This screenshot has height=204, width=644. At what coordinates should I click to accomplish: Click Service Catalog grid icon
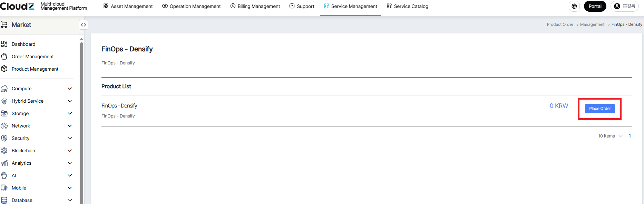click(x=389, y=6)
